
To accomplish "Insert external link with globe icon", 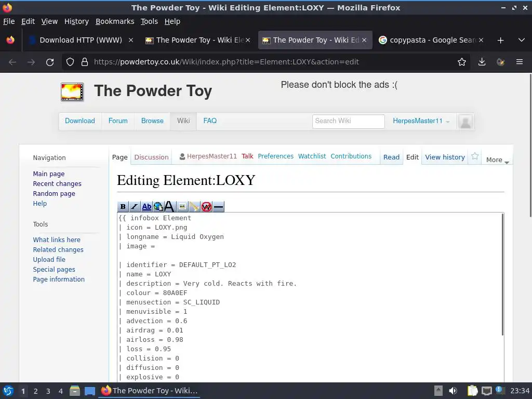I will click(158, 206).
